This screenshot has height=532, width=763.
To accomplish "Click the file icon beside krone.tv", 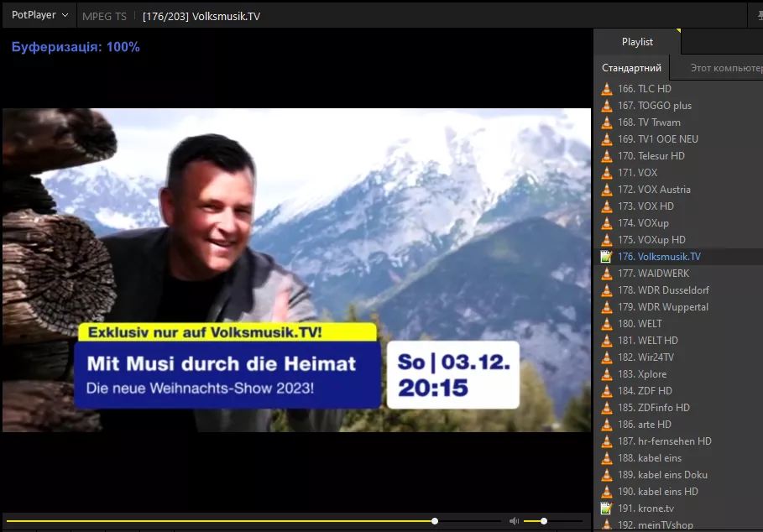I will (x=606, y=509).
